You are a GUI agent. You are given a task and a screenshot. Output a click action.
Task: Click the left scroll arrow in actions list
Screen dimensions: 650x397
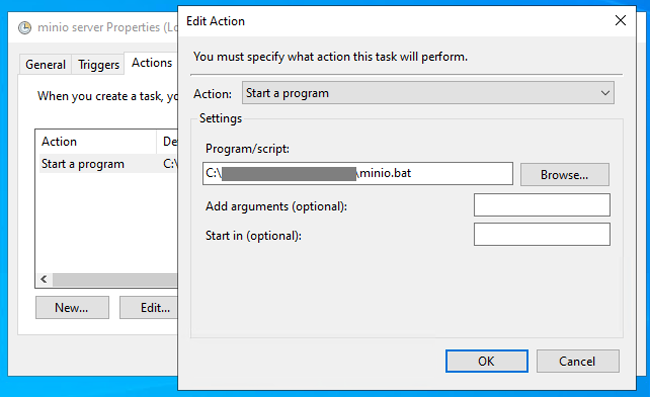pos(44,279)
